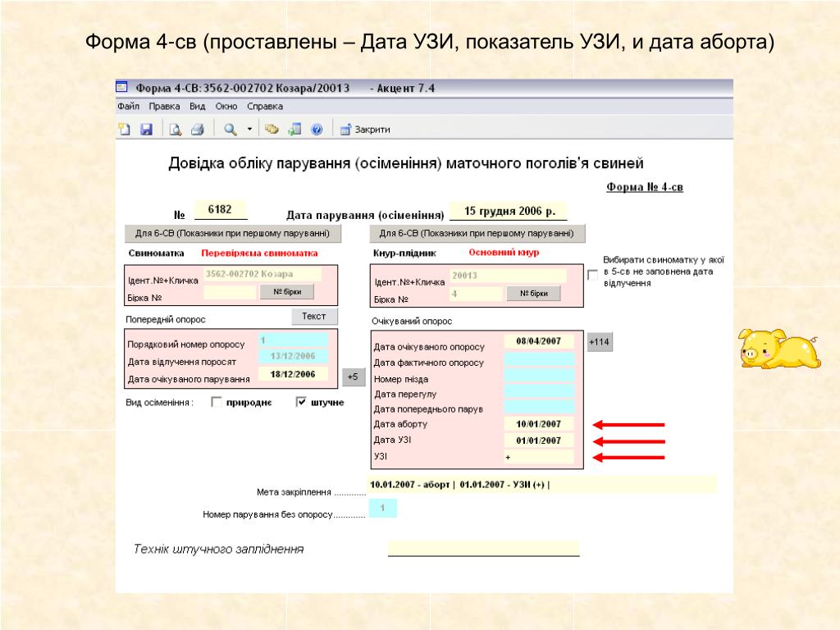Click the empty sow Бірка № field
This screenshot has width=840, height=630.
230,292
